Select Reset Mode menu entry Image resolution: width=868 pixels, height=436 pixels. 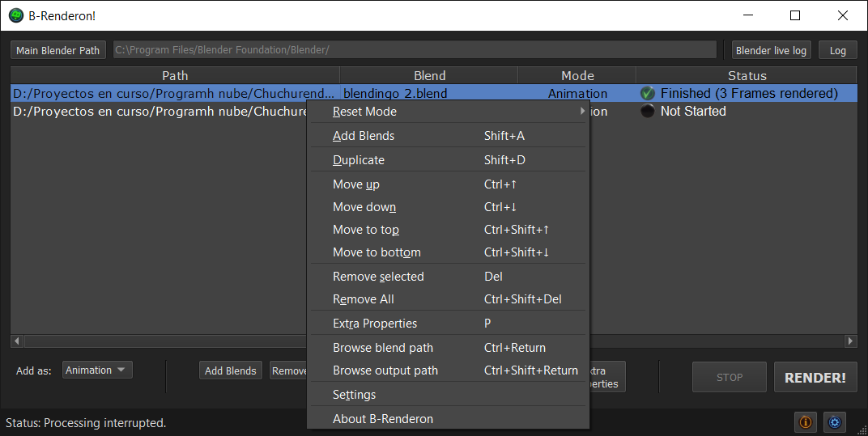pos(448,111)
